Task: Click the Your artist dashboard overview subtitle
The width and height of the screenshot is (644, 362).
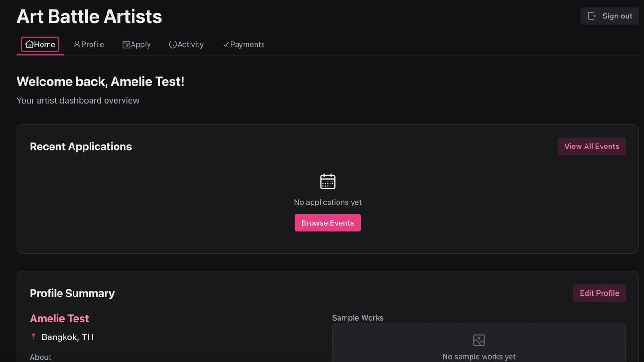Action: click(78, 100)
